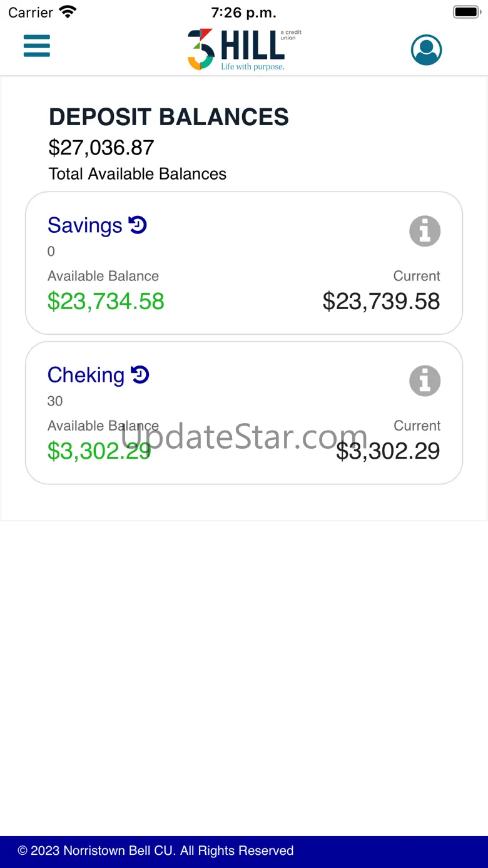Tap the total balance $27,036.87
This screenshot has width=488, height=868.
click(x=101, y=148)
